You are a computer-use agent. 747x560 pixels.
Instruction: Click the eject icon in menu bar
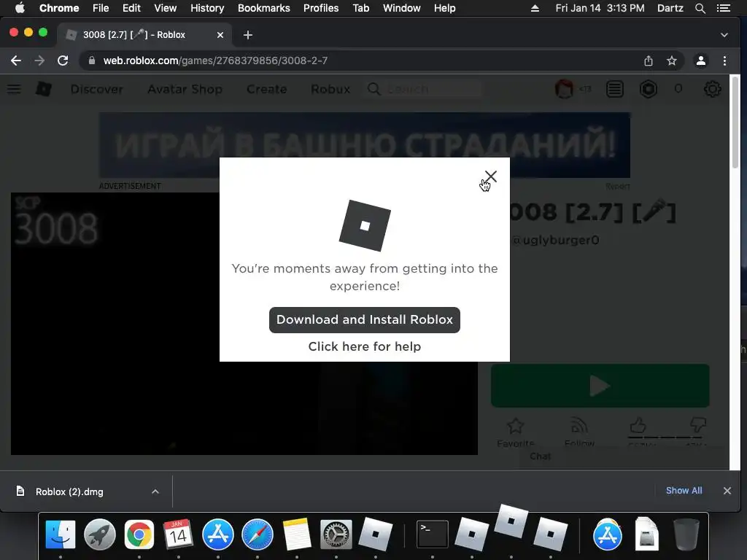(535, 8)
